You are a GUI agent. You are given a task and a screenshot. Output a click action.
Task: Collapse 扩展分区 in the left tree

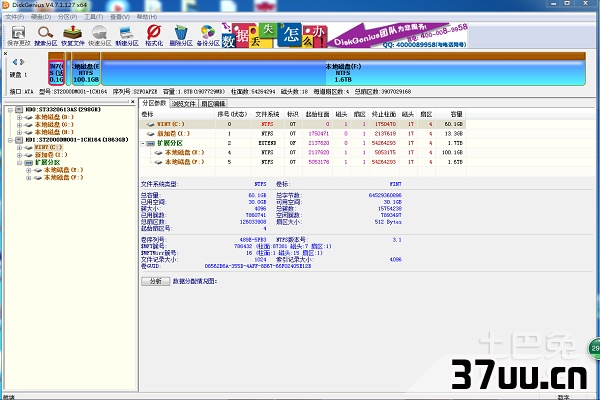(20, 163)
